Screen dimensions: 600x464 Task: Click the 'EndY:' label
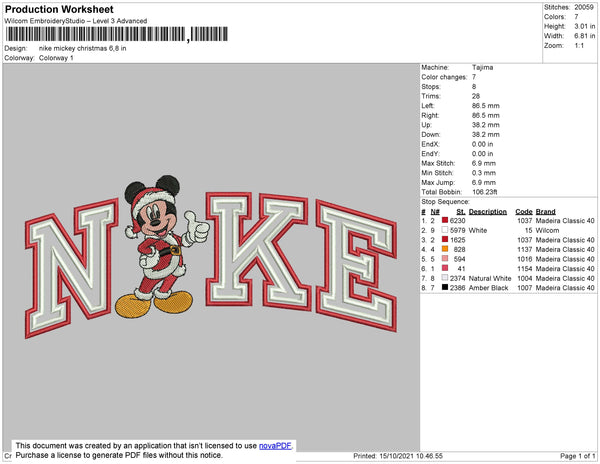coord(430,154)
